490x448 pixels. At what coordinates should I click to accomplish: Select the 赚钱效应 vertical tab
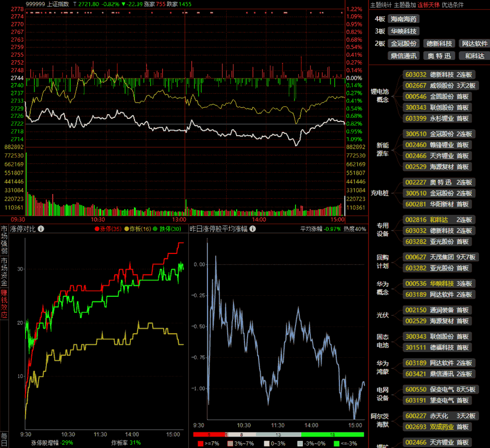click(4, 304)
